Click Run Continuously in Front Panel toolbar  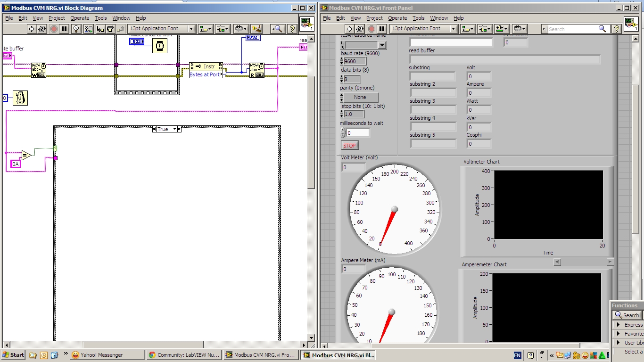coord(360,29)
